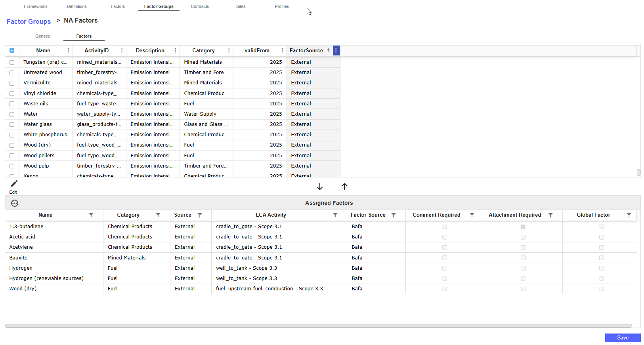The height and width of the screenshot is (345, 644).
Task: Filter assigned factors by LCA Activity
Action: click(x=335, y=215)
